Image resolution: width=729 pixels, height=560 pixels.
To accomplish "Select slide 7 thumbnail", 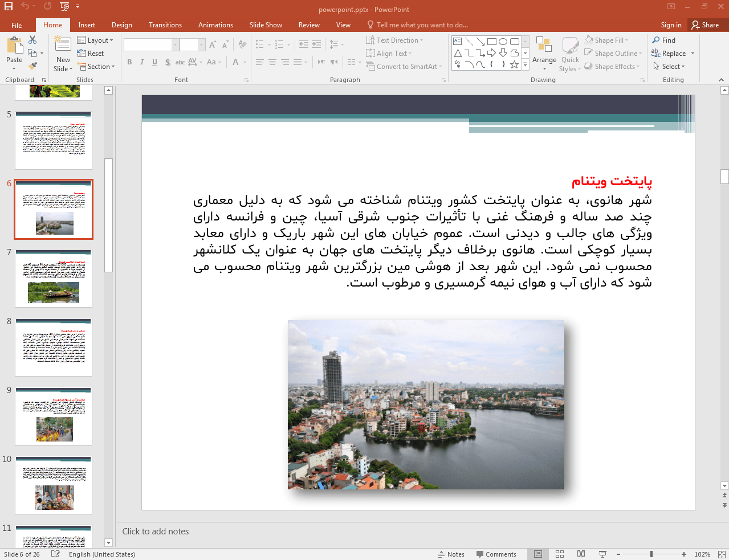I will coord(53,278).
